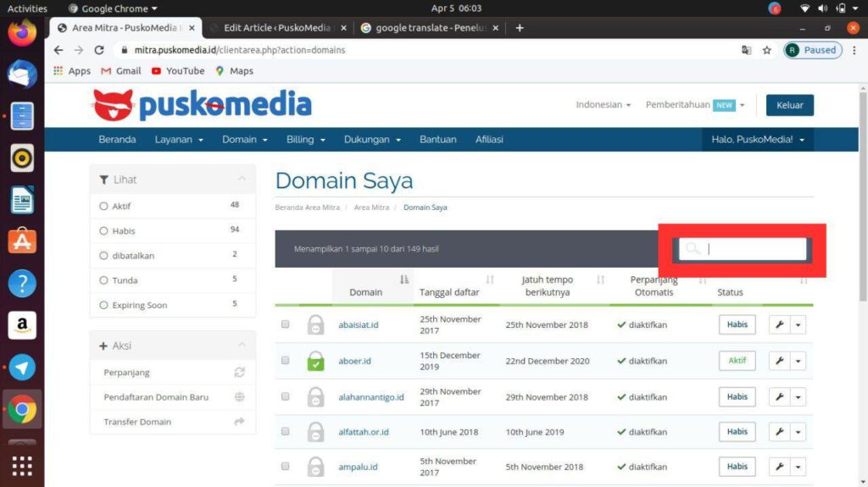868x487 pixels.
Task: Open the abaisiat.id domain link
Action: tap(359, 325)
